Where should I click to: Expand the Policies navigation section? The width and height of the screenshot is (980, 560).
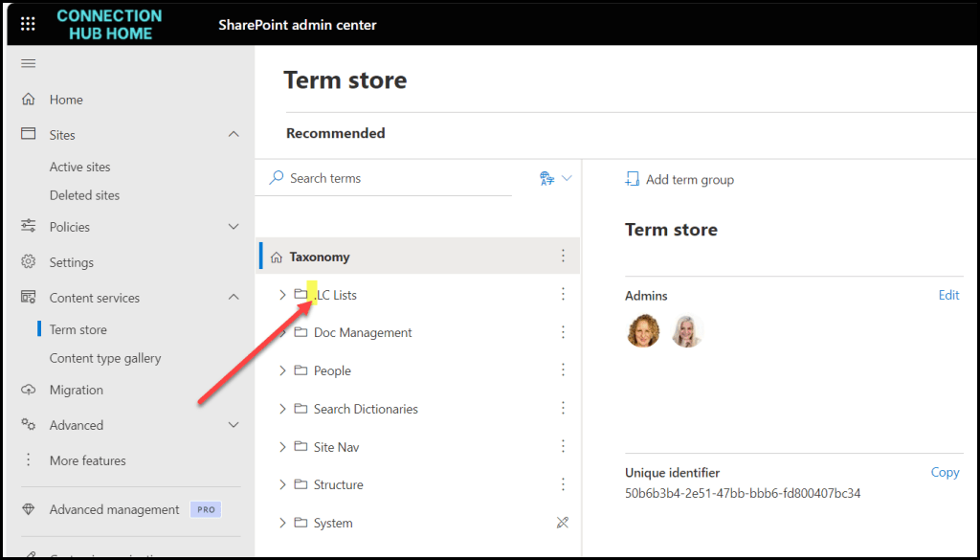pyautogui.click(x=234, y=227)
